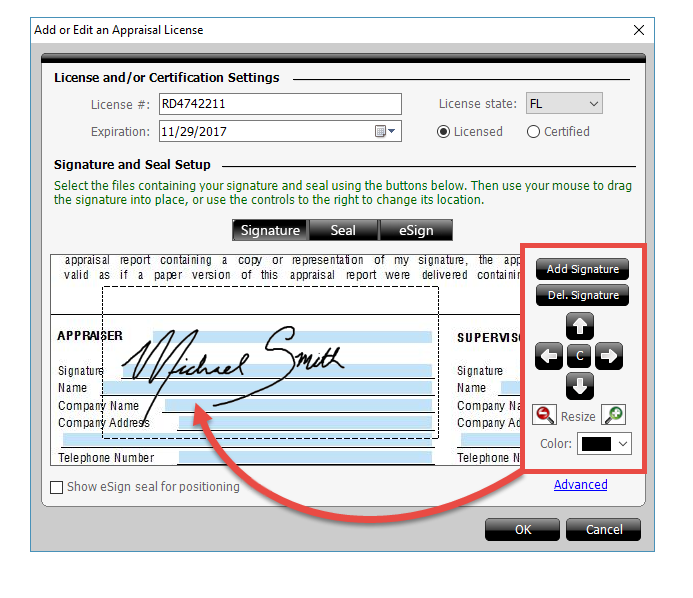Switch to the eSign tab
This screenshot has height=598, width=693.
pos(416,230)
